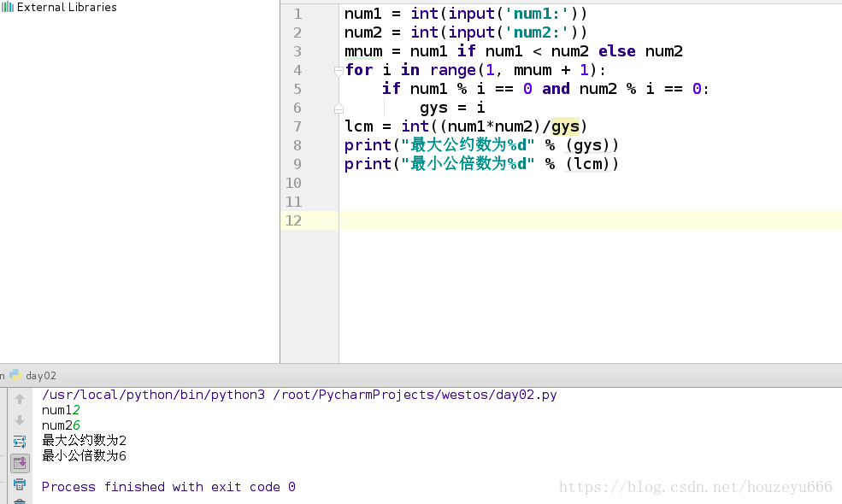Click the Down the Stack Trace arrow
Image resolution: width=842 pixels, height=504 pixels.
tap(20, 420)
